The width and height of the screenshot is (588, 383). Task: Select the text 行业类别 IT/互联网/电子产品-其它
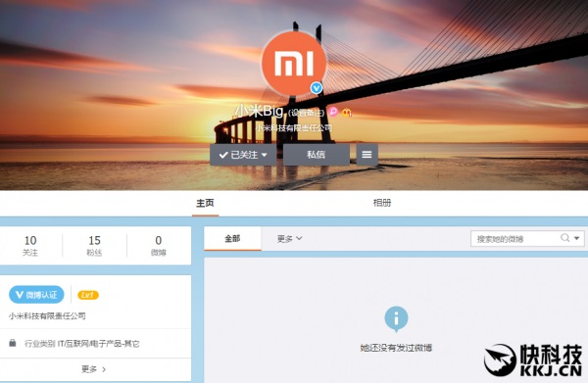tap(82, 344)
